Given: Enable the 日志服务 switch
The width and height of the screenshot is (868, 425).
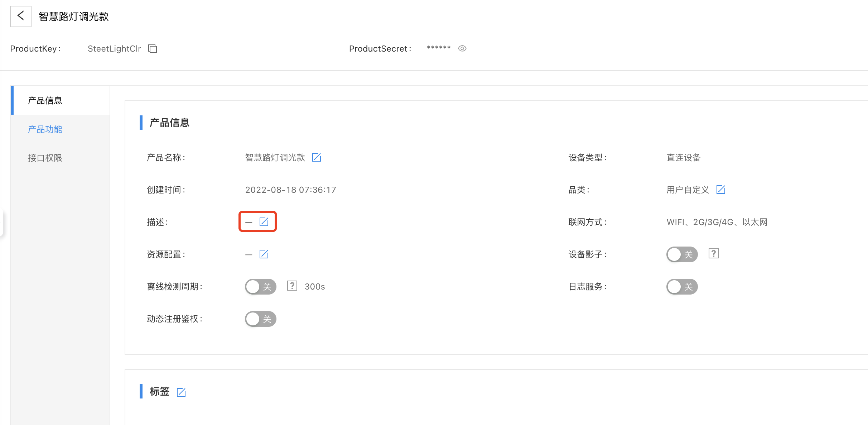Looking at the screenshot, I should (x=682, y=287).
